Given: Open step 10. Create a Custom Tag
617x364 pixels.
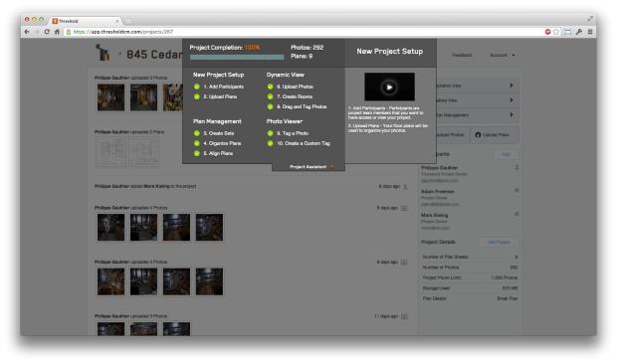Looking at the screenshot, I should pyautogui.click(x=304, y=143).
